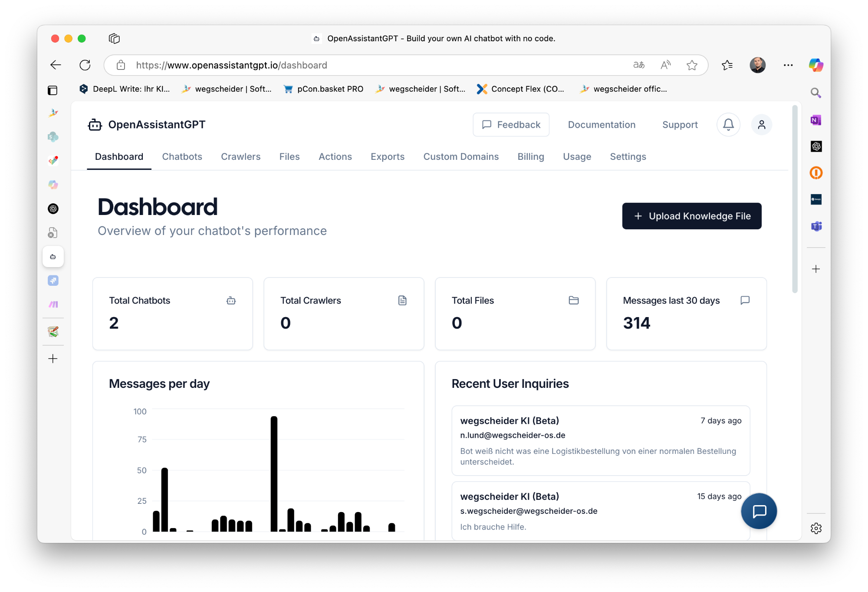Open the Actions tab

pos(335,157)
